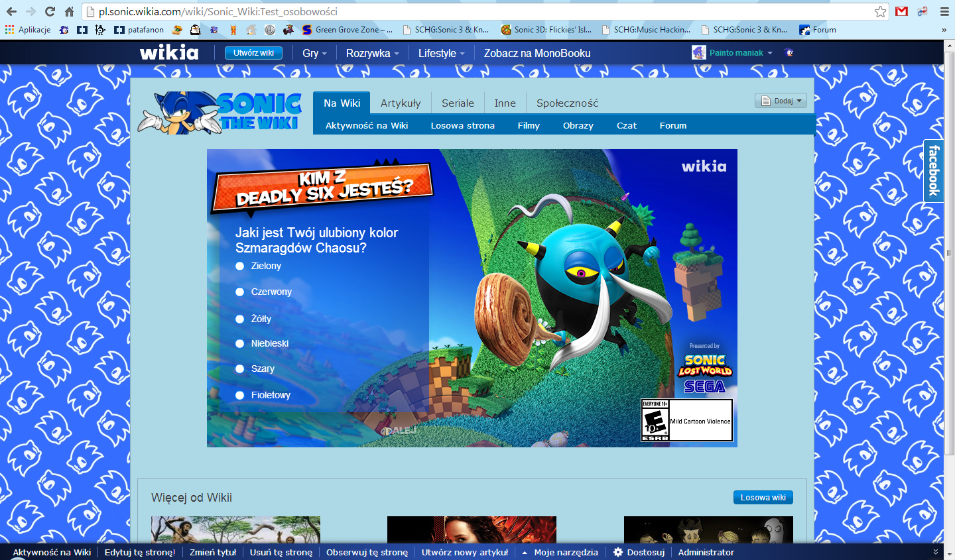Open the Gmail extension icon
955x560 pixels.
tap(901, 11)
